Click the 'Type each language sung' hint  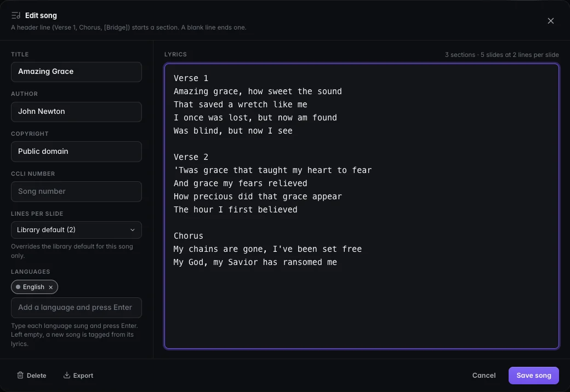pos(74,335)
